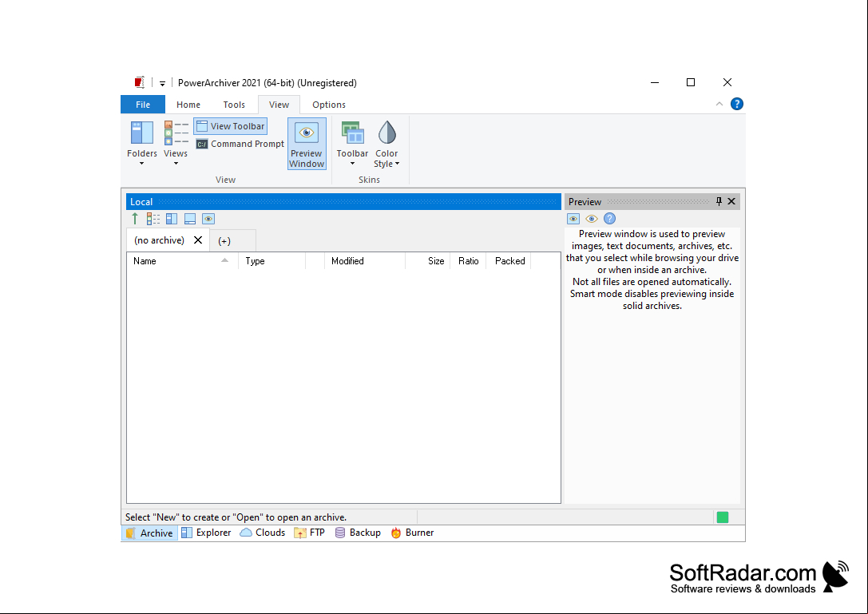Sort the list by Name column

tap(183, 261)
